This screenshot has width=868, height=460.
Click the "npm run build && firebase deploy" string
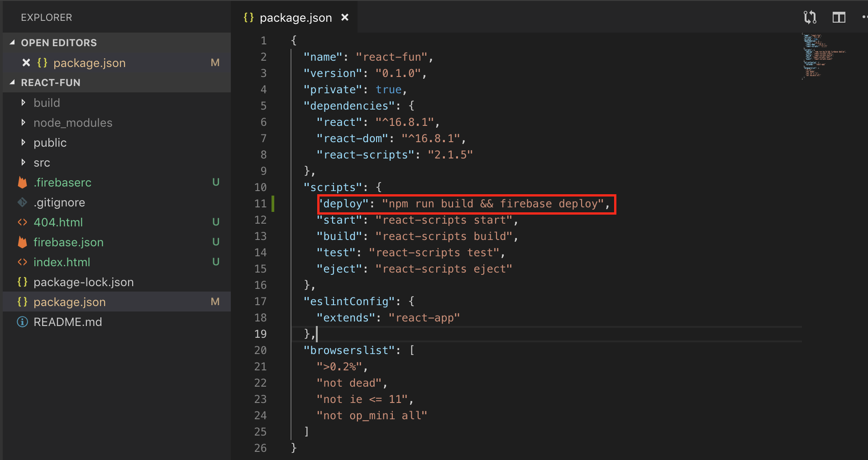point(493,204)
